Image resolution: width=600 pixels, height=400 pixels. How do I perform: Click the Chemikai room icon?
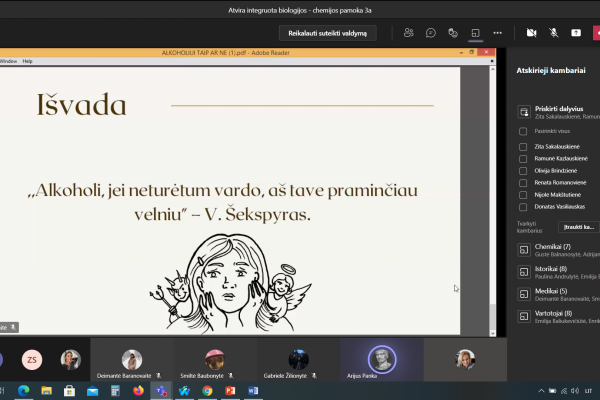[524, 250]
